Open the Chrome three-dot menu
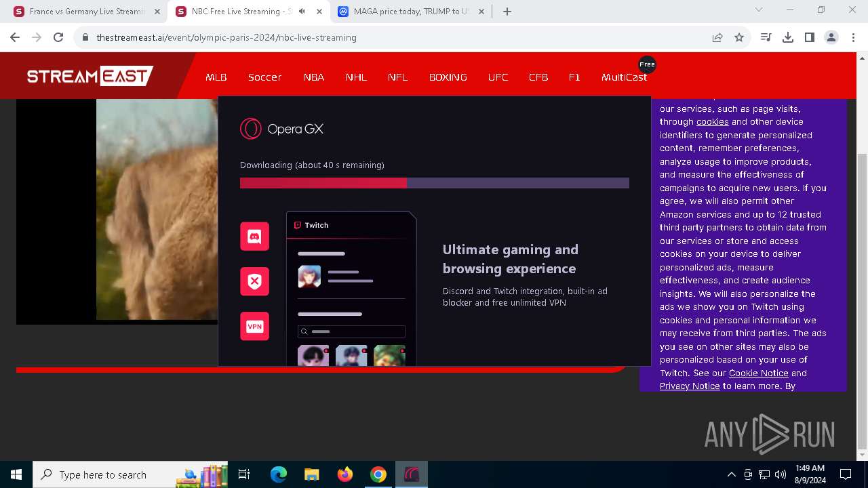868x488 pixels. coord(853,37)
